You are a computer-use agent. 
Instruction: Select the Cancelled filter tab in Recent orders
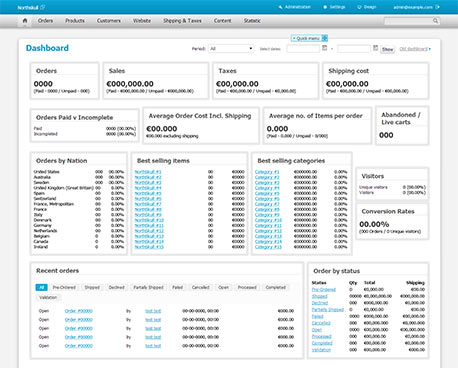(x=201, y=287)
